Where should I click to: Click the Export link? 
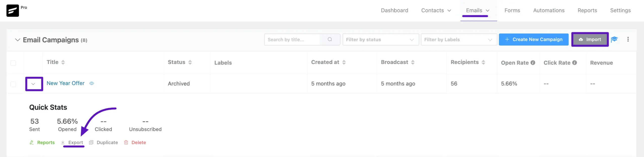[x=75, y=142]
